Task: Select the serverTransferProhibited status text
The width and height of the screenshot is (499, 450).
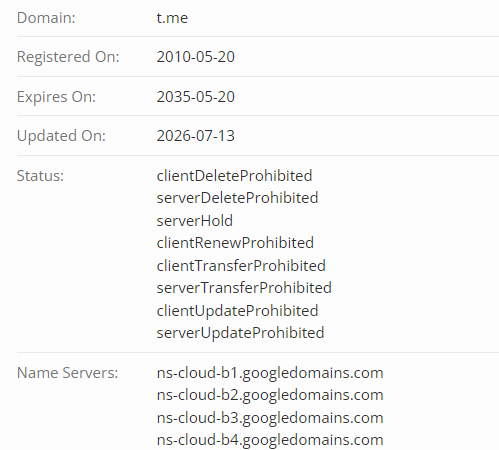Action: 244,288
